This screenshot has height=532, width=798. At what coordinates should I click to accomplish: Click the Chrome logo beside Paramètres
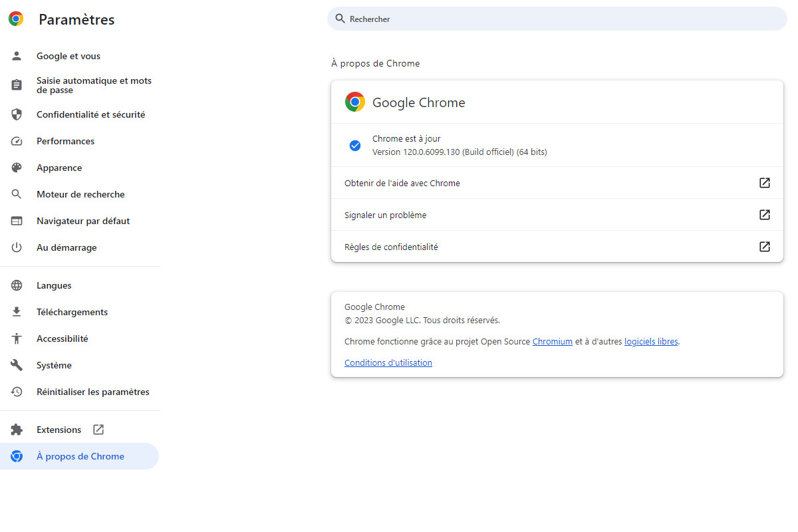pos(16,19)
